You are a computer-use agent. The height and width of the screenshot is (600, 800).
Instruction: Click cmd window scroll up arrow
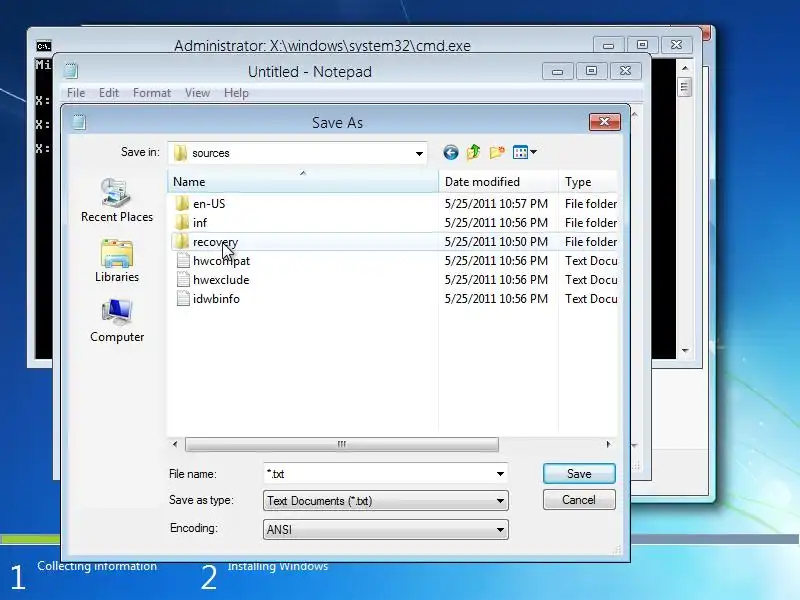click(x=685, y=68)
